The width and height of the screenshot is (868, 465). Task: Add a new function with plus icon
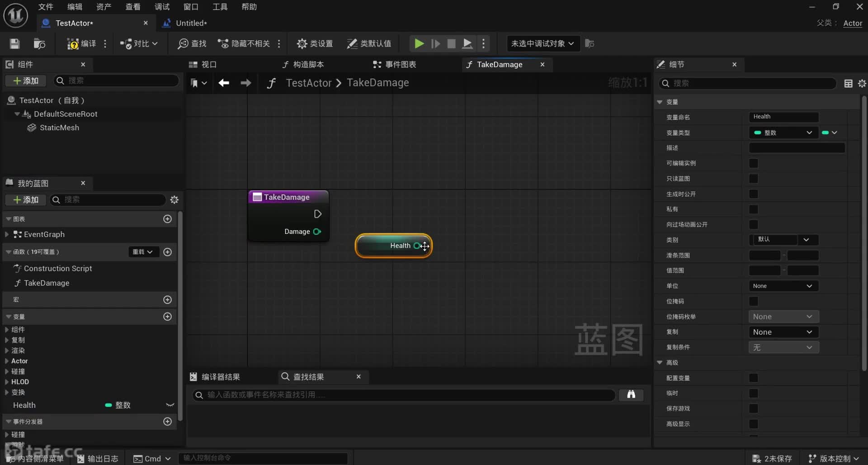[x=167, y=252]
